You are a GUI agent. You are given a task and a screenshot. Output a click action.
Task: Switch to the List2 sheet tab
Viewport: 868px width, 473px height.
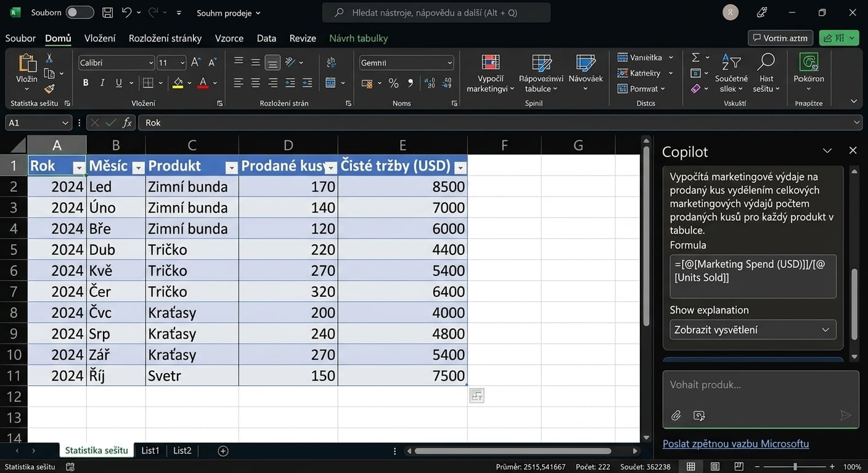click(182, 450)
